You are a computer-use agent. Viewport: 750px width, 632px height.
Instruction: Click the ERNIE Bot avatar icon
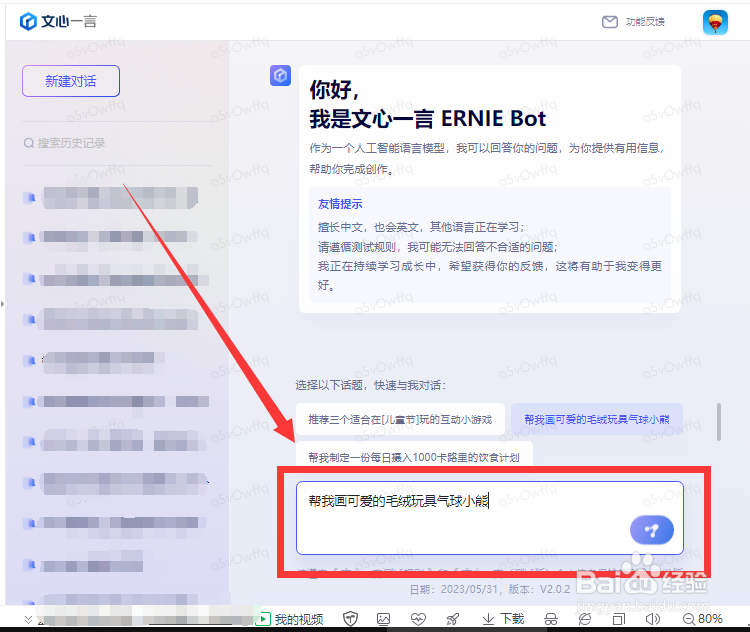[280, 76]
